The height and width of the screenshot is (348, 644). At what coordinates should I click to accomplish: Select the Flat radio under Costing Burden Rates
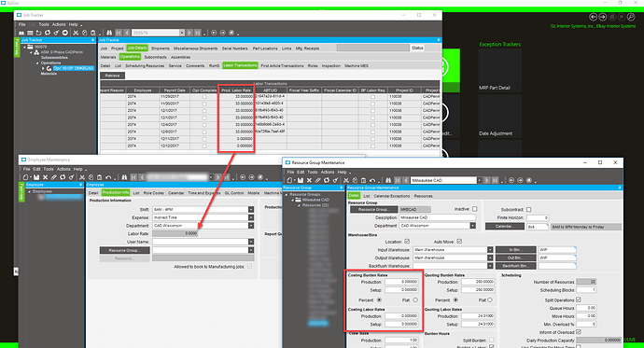click(415, 300)
